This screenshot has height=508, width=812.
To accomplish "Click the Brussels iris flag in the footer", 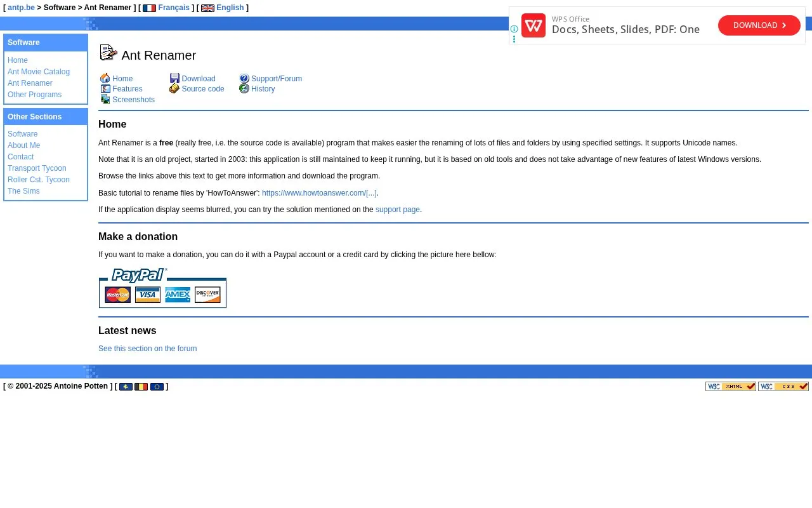I will click(126, 387).
